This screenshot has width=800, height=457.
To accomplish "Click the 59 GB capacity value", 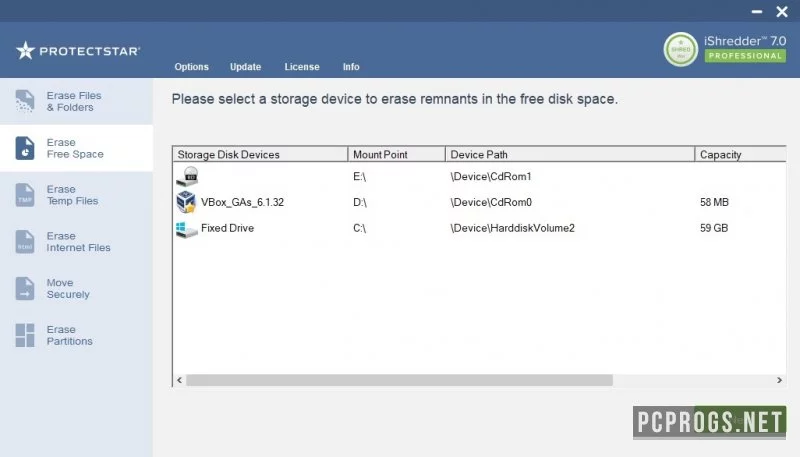I will pyautogui.click(x=714, y=228).
